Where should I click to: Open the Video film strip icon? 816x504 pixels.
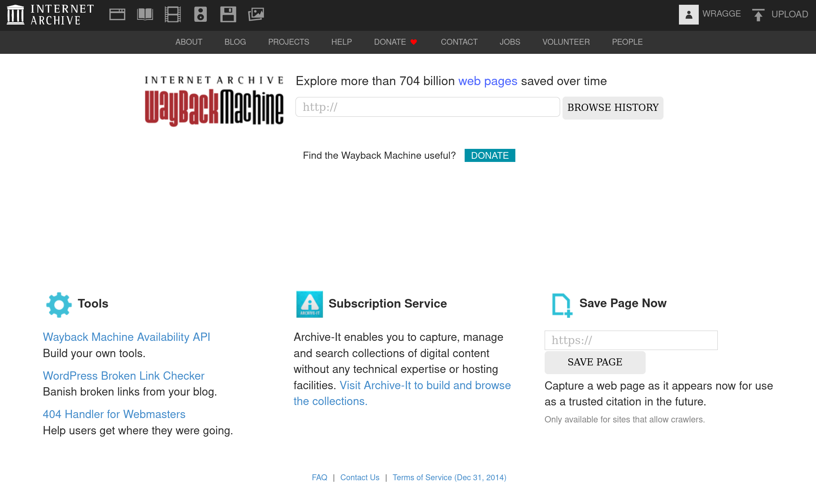coord(173,15)
